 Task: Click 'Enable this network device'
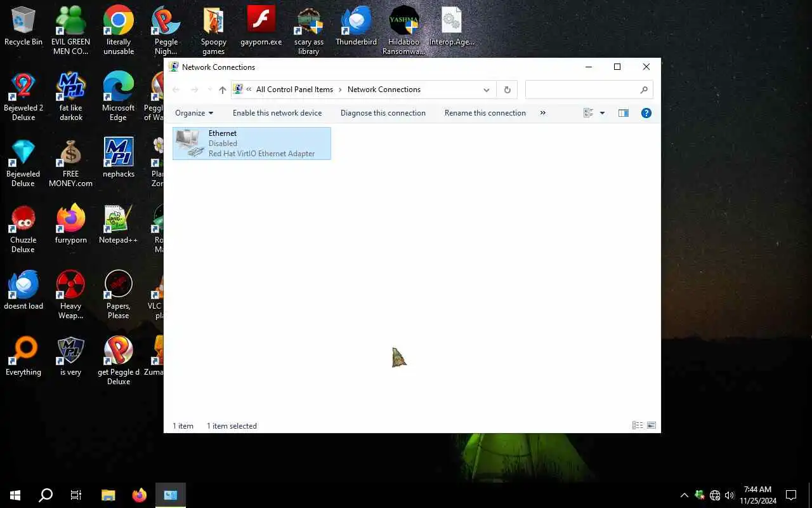coord(277,113)
